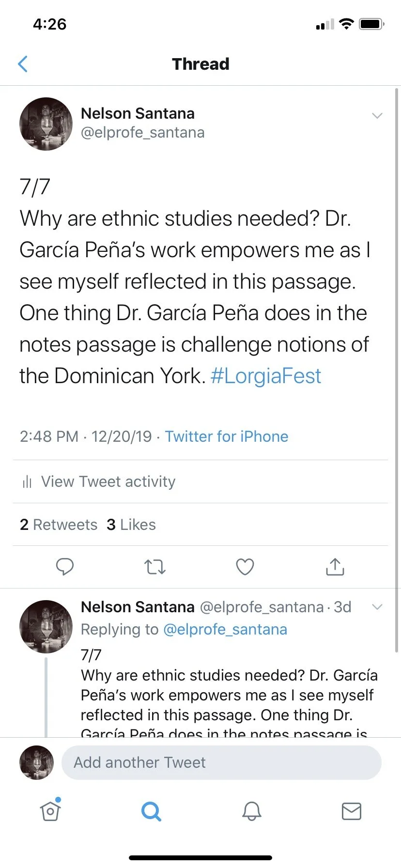401x868 pixels.
Task: Tap the @elprofe_santana mention in Replying to
Action: (225, 629)
